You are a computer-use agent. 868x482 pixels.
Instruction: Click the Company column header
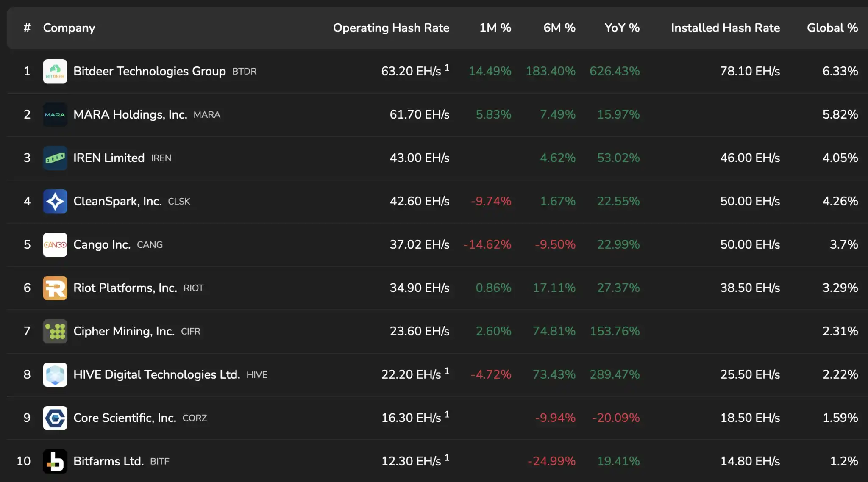[69, 28]
